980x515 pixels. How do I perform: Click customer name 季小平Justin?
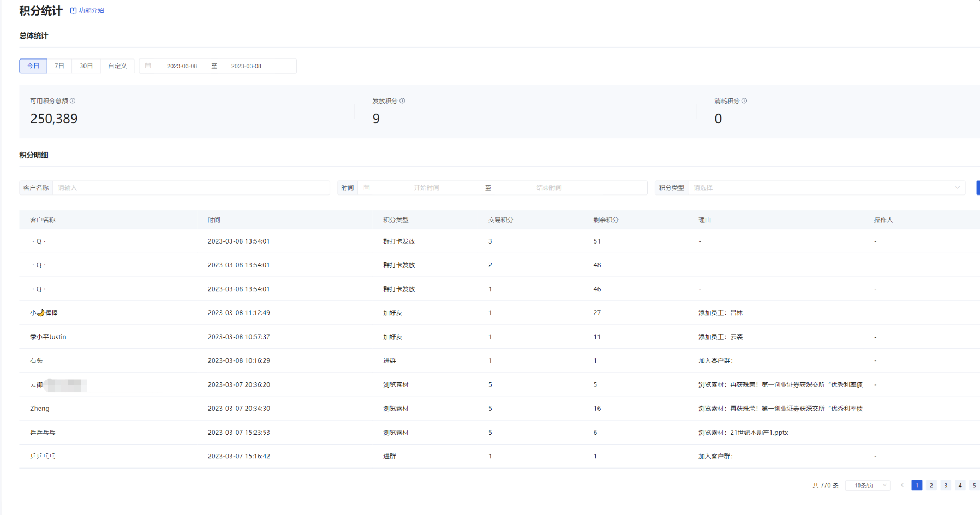48,337
